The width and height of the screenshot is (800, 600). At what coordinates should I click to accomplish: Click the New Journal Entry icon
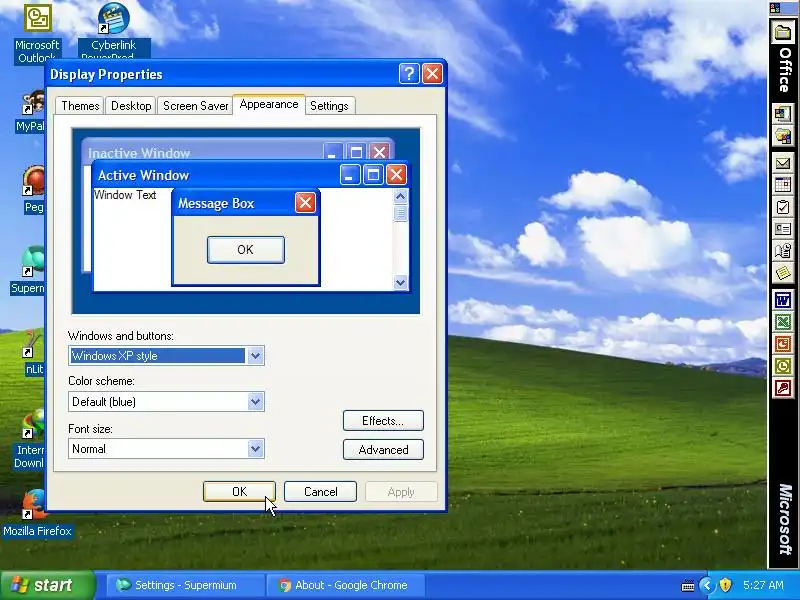coord(783,251)
